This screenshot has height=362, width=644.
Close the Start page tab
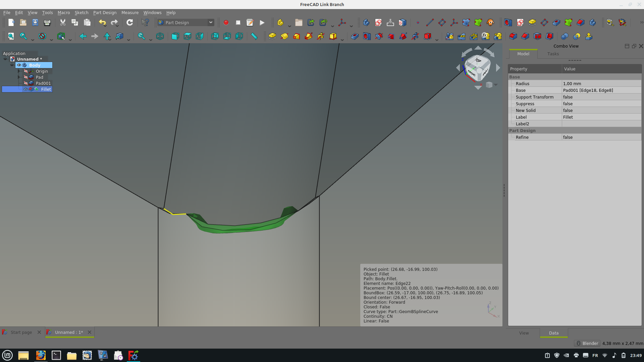tap(39, 332)
